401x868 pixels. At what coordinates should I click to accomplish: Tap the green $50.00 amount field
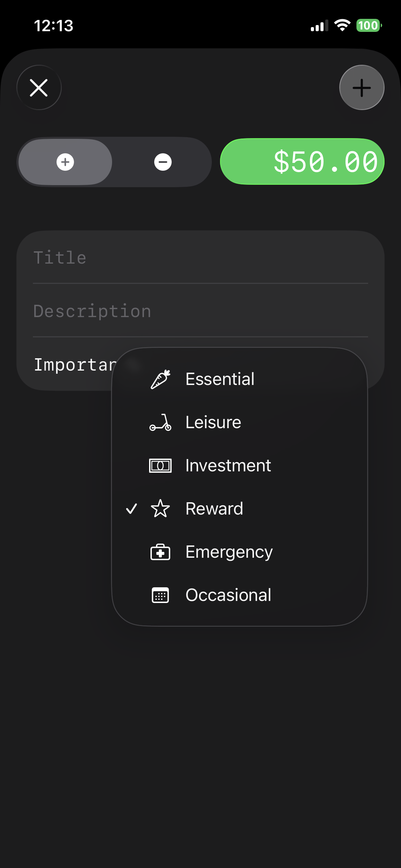click(302, 162)
